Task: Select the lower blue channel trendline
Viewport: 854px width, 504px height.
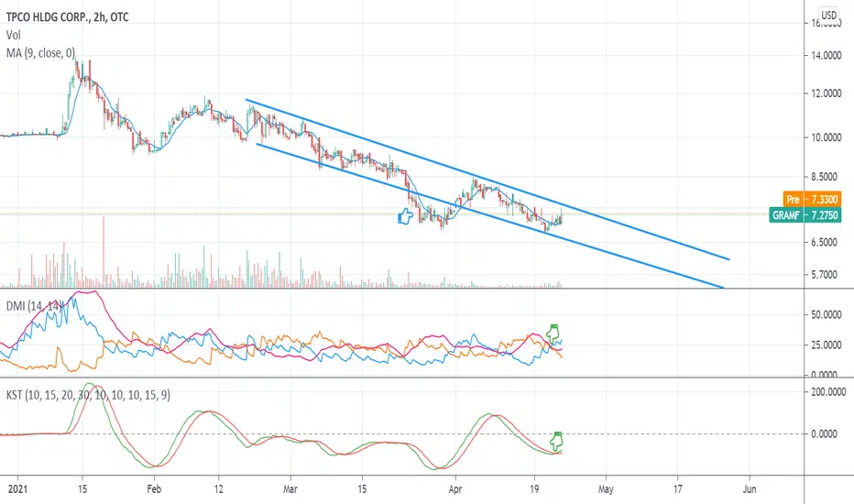Action: tap(489, 215)
